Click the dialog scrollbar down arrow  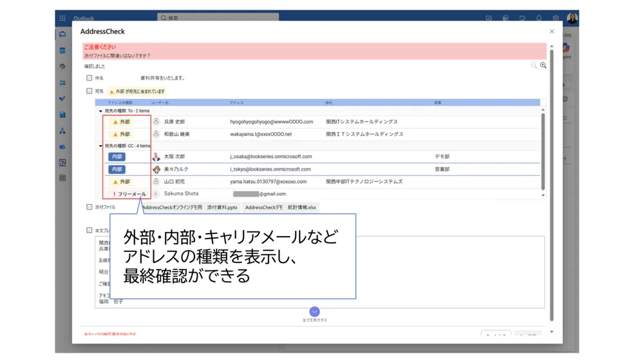[552, 332]
